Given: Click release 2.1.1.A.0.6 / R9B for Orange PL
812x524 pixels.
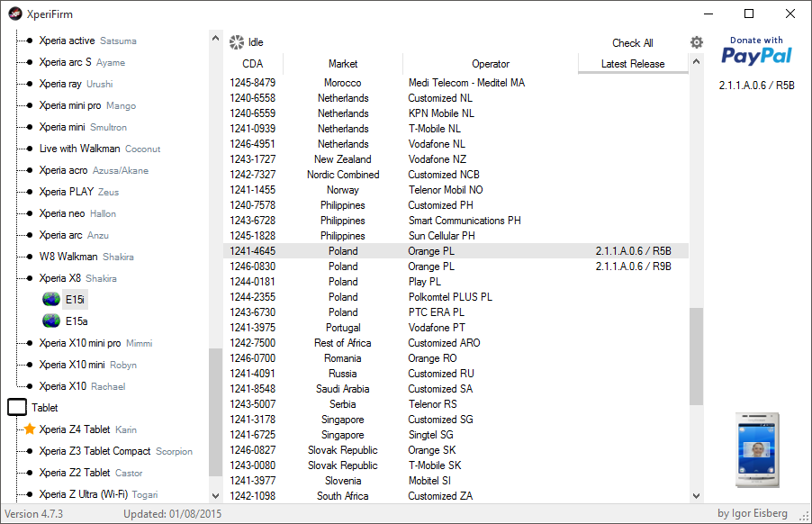Looking at the screenshot, I should [x=634, y=267].
